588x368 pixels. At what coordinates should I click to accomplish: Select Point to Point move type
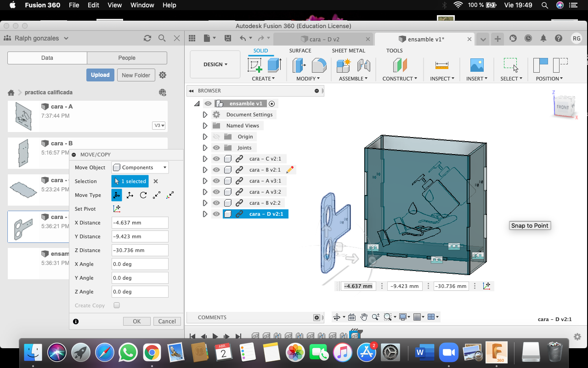pos(157,195)
